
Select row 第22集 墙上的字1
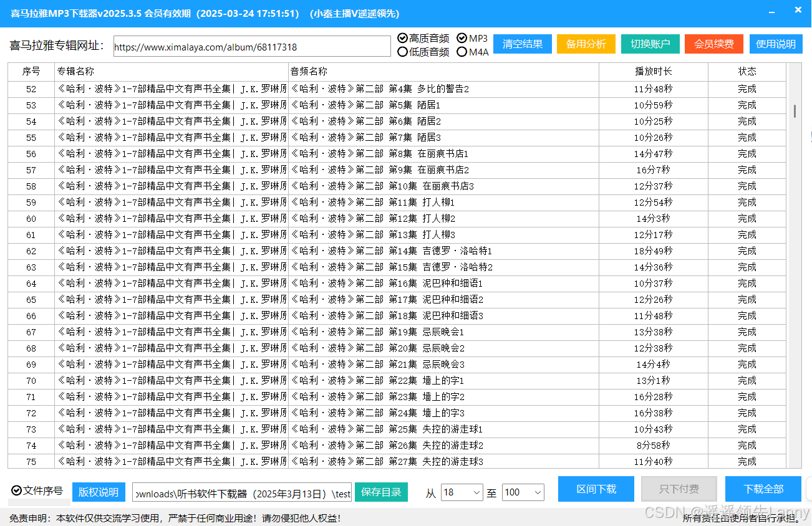tap(397, 381)
